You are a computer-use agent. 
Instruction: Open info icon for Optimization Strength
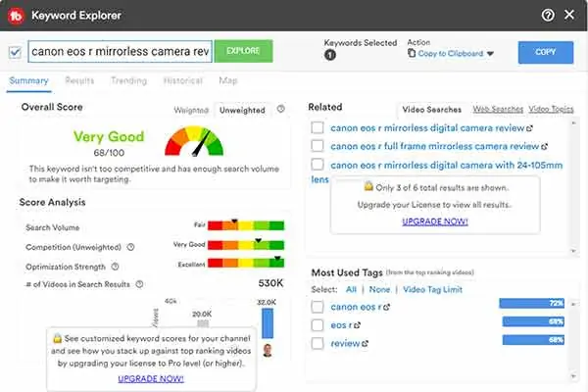coord(115,267)
